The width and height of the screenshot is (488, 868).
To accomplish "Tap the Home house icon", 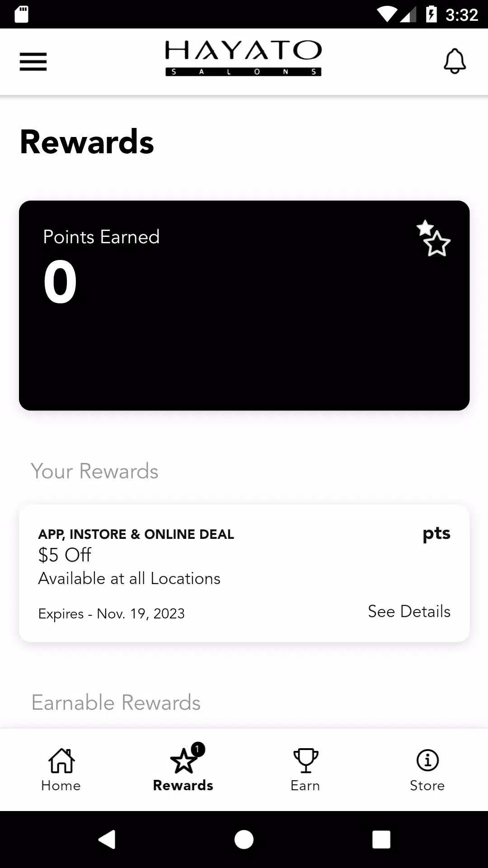I will (61, 760).
